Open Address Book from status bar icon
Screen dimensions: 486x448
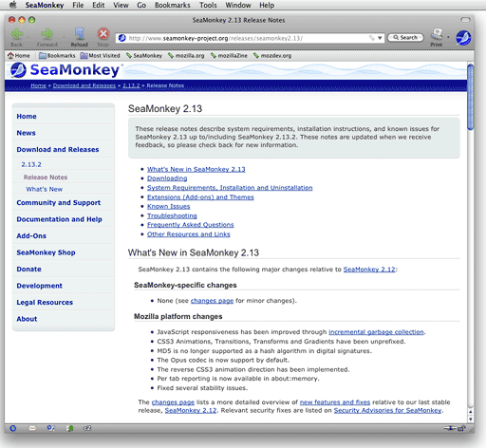pos(70,428)
